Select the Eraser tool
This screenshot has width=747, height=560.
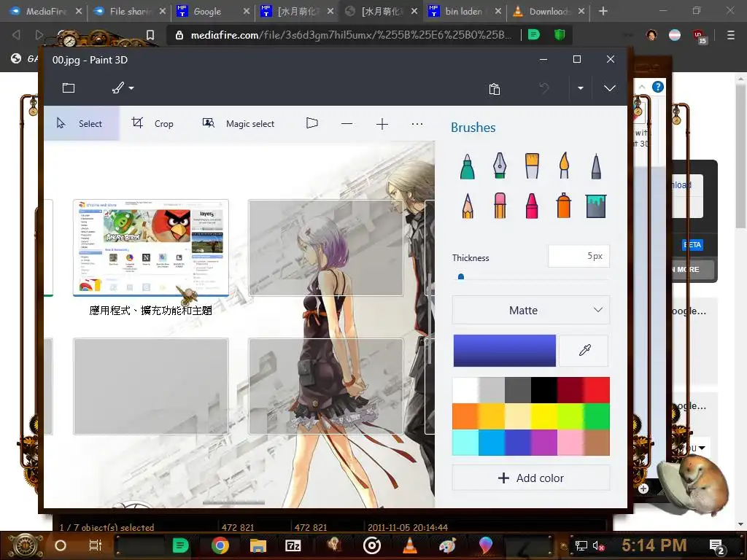pyautogui.click(x=499, y=206)
